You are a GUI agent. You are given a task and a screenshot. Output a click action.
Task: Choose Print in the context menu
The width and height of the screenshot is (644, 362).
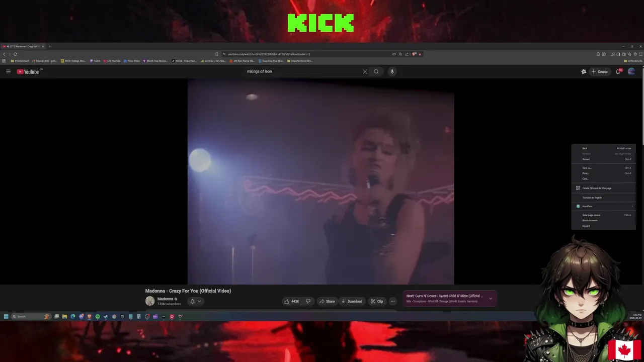pyautogui.click(x=603, y=173)
